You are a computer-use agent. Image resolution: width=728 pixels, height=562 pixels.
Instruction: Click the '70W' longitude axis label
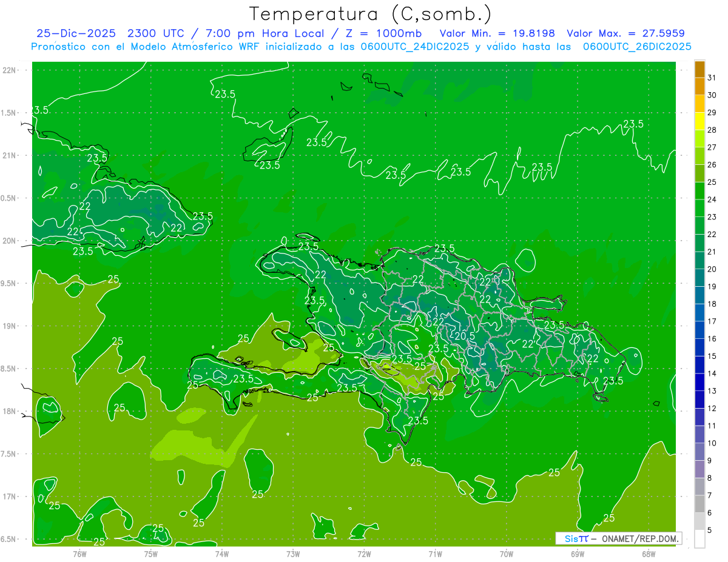(507, 554)
